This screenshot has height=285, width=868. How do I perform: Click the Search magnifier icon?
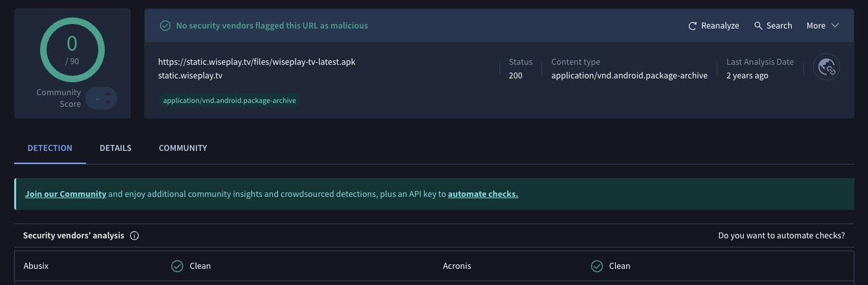758,25
